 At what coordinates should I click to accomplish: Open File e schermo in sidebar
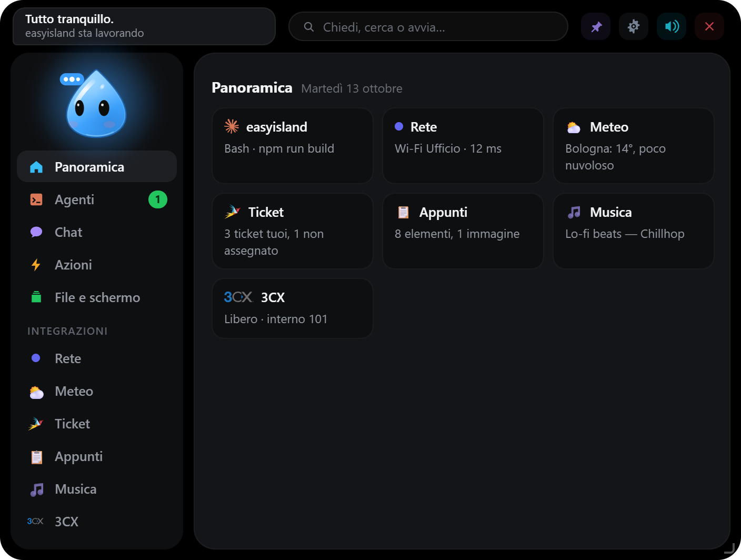click(97, 297)
